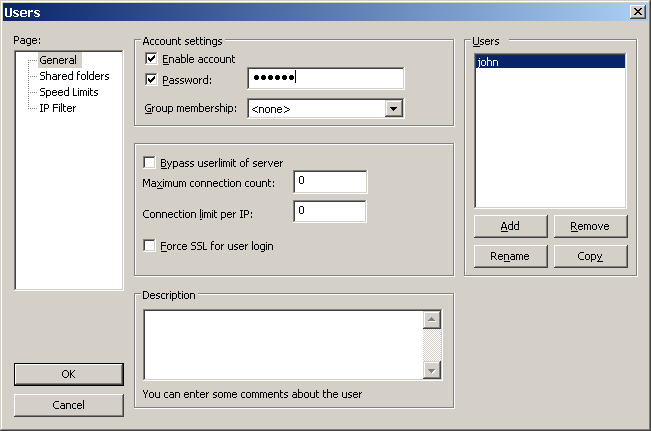The width and height of the screenshot is (651, 431).
Task: Check Force SSL for user login
Action: coord(151,246)
